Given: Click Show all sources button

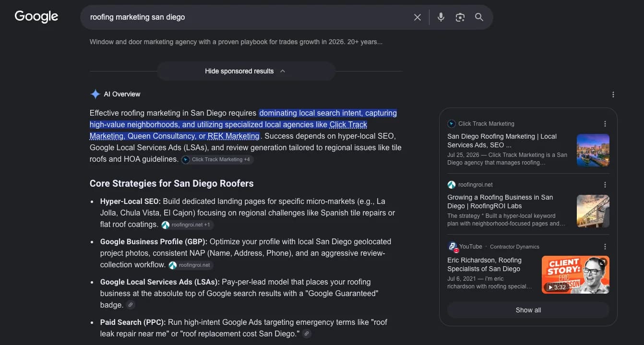Looking at the screenshot, I should (x=528, y=310).
